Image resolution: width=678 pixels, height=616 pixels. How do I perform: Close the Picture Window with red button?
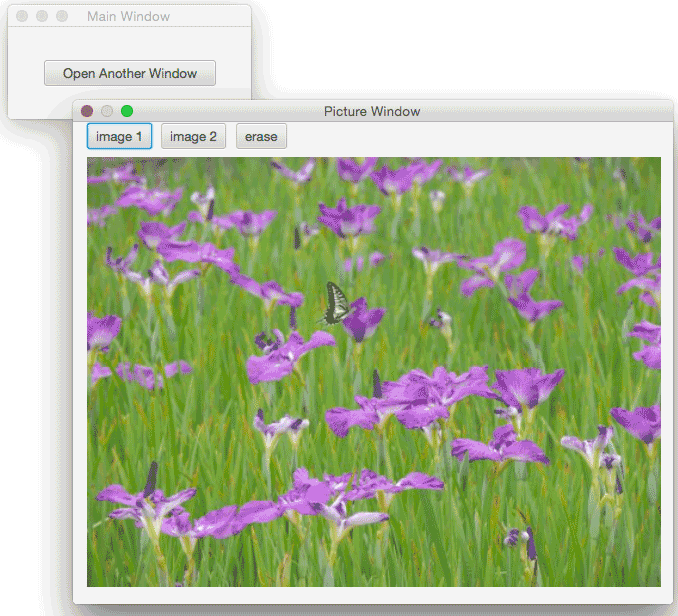coord(87,111)
